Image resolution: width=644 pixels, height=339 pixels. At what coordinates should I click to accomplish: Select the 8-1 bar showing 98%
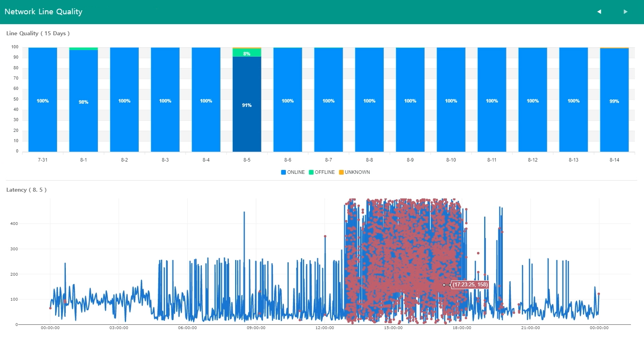(x=83, y=101)
